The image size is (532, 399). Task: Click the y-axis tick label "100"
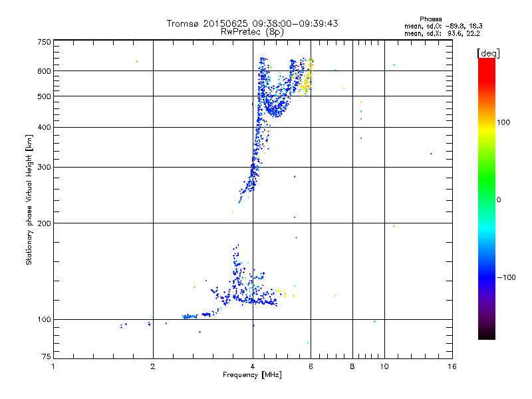(x=44, y=320)
